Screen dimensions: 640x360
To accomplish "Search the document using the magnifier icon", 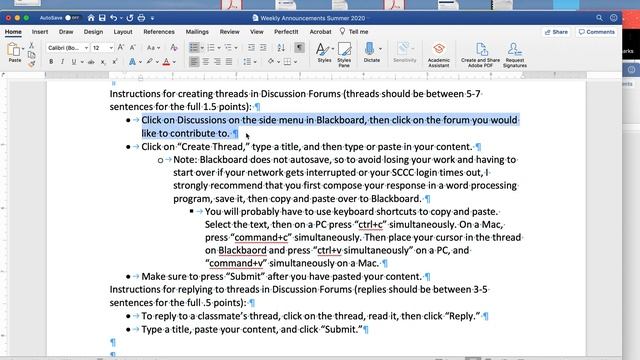I will (599, 18).
